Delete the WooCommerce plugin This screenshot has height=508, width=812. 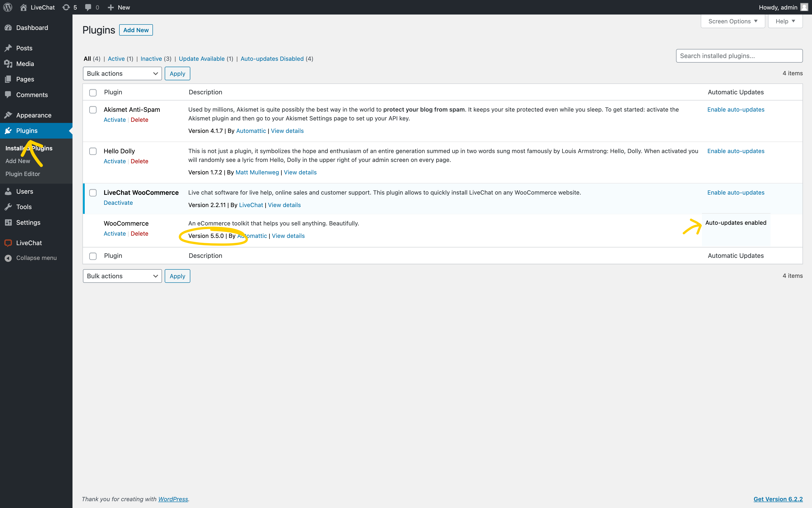(x=140, y=234)
